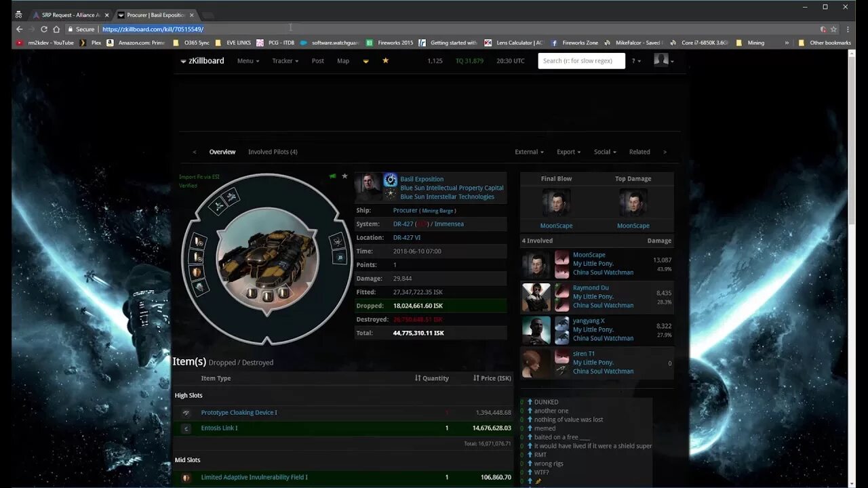Click the top mid slot module icon
The width and height of the screenshot is (868, 488).
tap(199, 242)
